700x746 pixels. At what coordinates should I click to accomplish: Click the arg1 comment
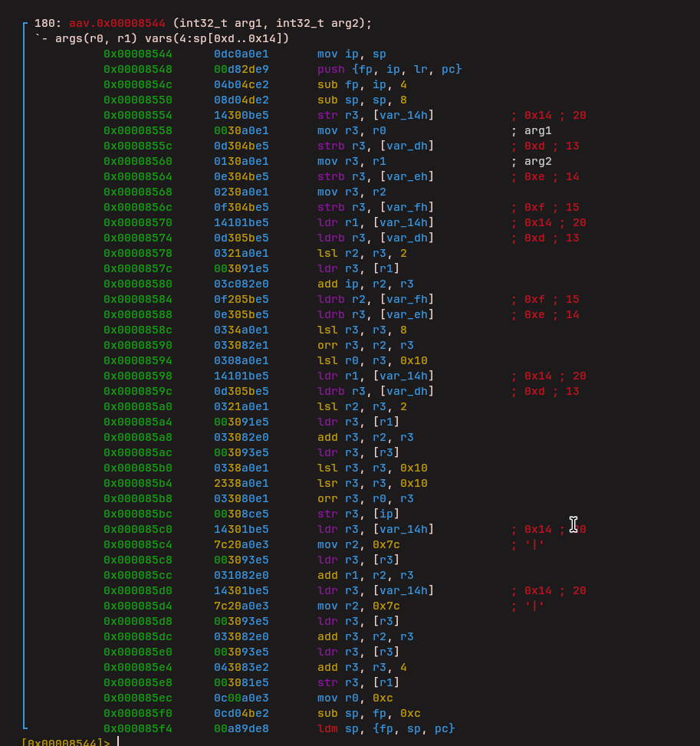click(x=537, y=130)
